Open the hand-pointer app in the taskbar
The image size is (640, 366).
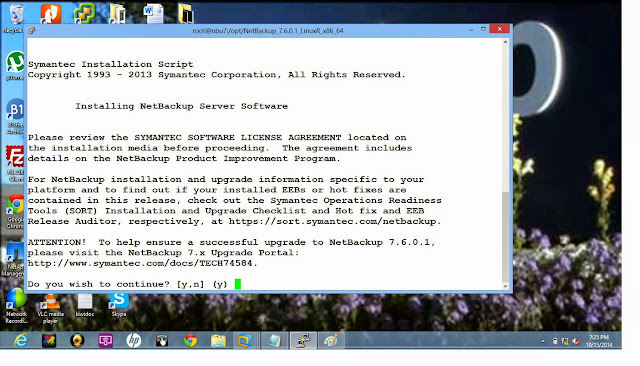coord(162,340)
